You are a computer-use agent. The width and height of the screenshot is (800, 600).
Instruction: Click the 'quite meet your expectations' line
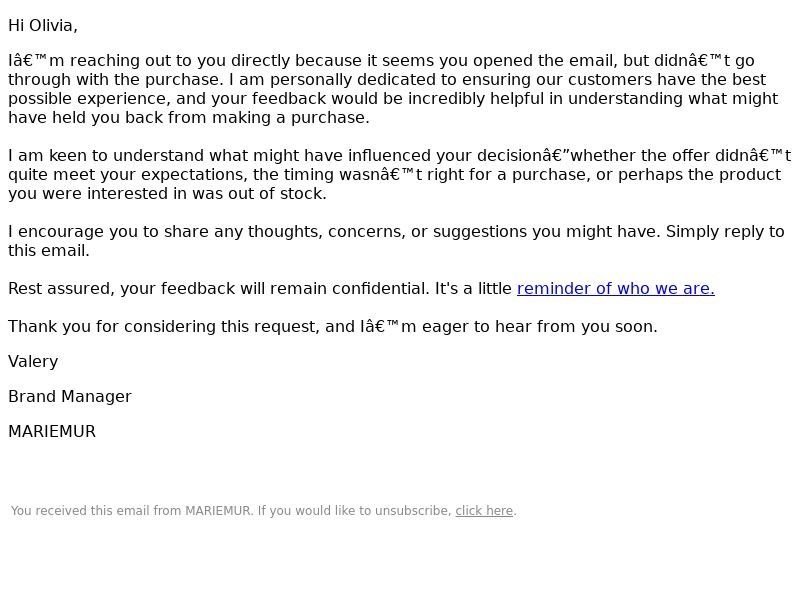coord(394,174)
